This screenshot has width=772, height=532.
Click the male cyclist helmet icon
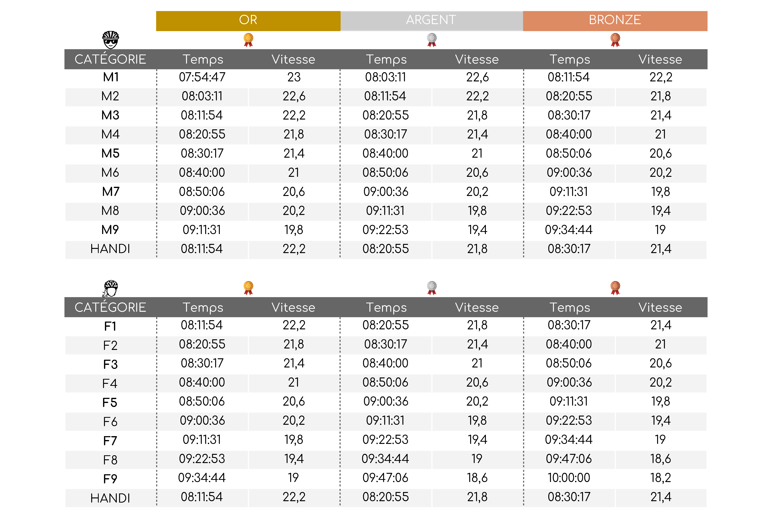(110, 40)
